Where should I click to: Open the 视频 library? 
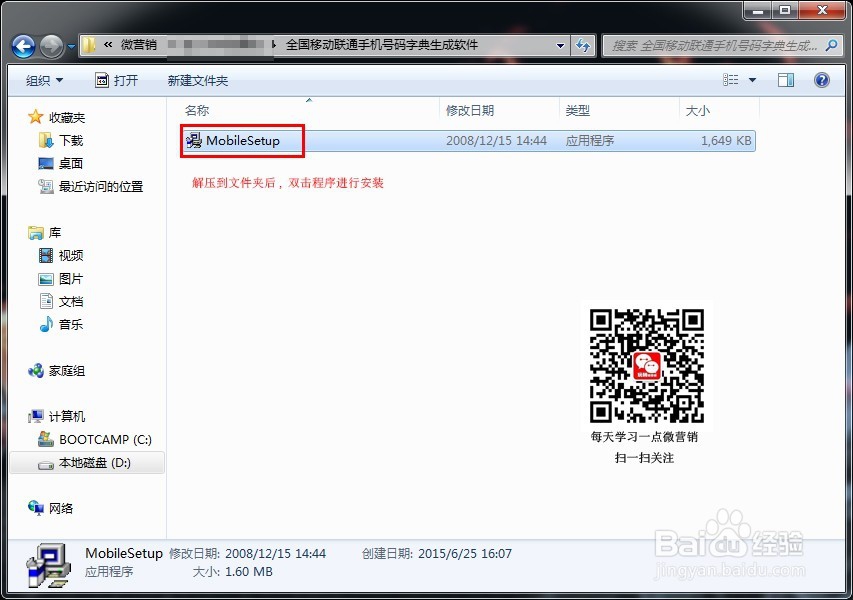coord(71,256)
